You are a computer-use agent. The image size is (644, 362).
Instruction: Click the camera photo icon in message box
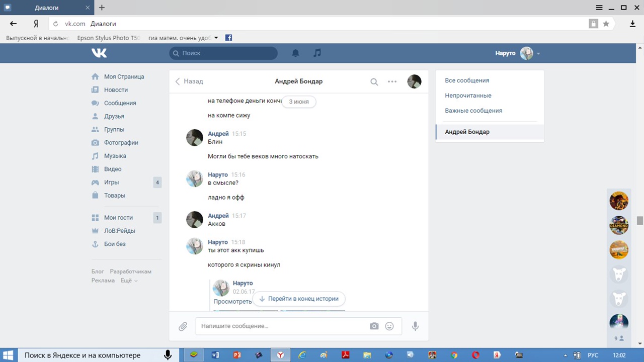(x=374, y=326)
